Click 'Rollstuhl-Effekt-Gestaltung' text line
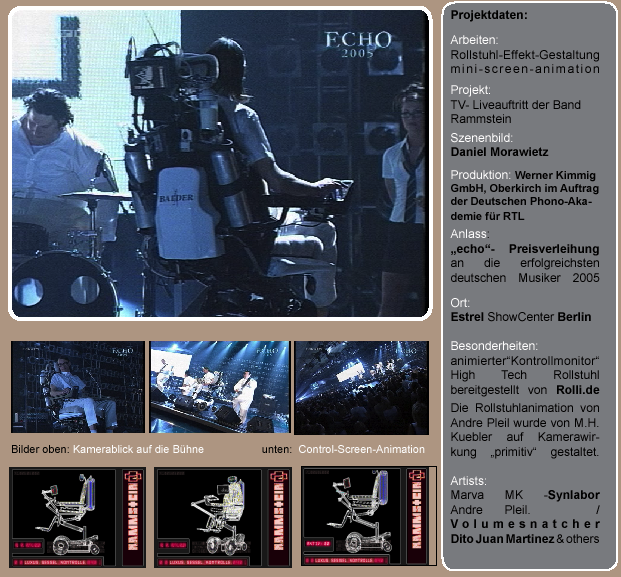 coord(525,55)
